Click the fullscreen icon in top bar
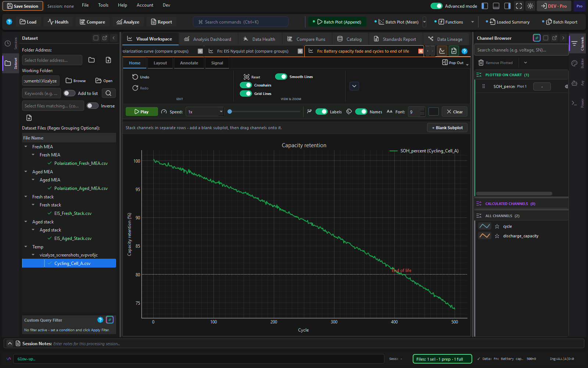 [519, 6]
